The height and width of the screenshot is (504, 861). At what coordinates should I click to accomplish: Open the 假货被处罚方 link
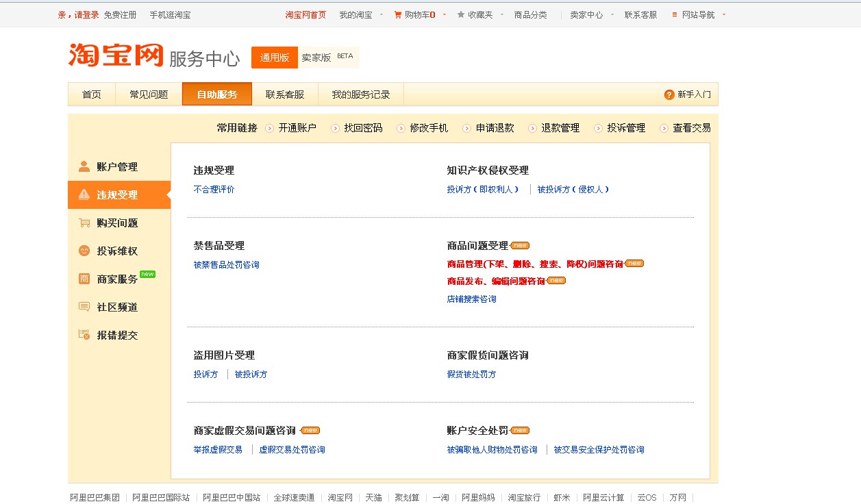point(472,375)
